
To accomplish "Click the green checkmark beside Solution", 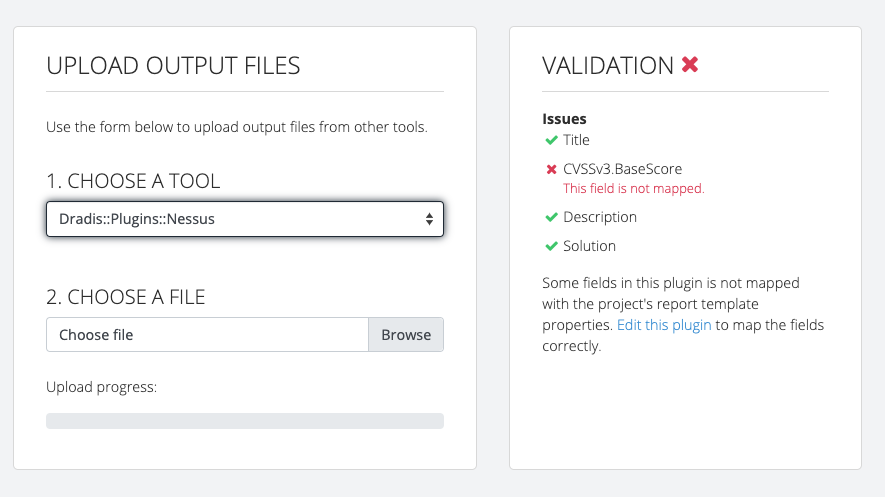I will [551, 246].
